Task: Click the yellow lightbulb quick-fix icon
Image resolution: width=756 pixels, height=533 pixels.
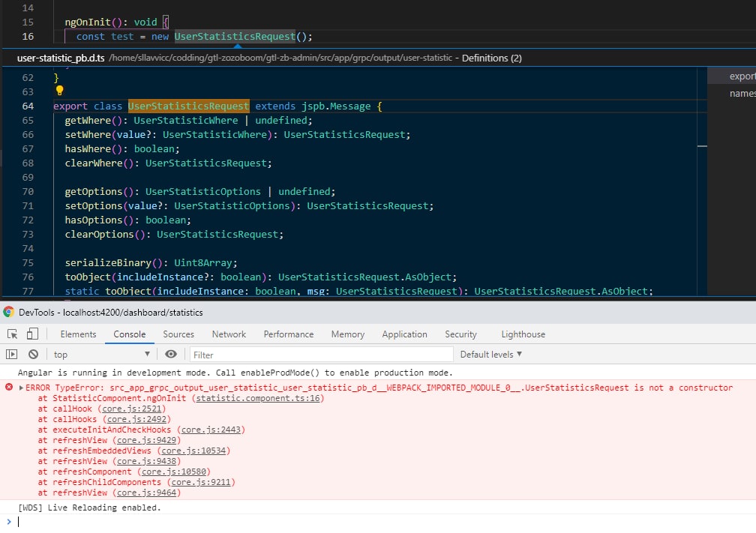Action: [x=60, y=91]
